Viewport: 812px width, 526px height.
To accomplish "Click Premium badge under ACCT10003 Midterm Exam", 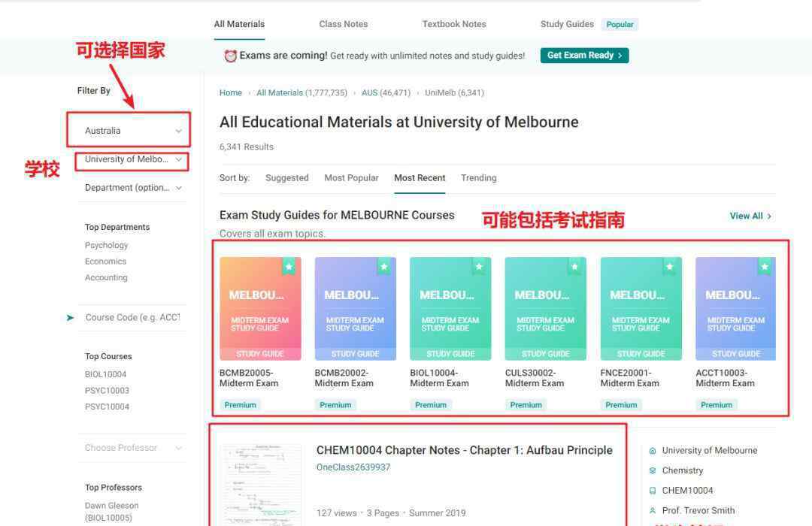I will point(717,405).
